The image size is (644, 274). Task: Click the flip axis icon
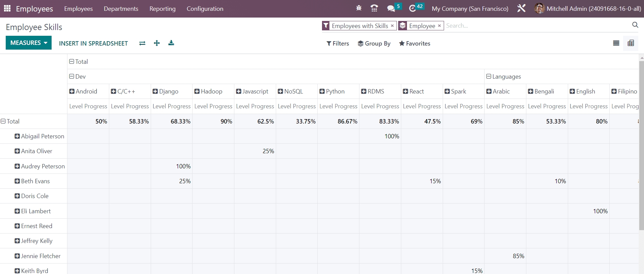(142, 43)
